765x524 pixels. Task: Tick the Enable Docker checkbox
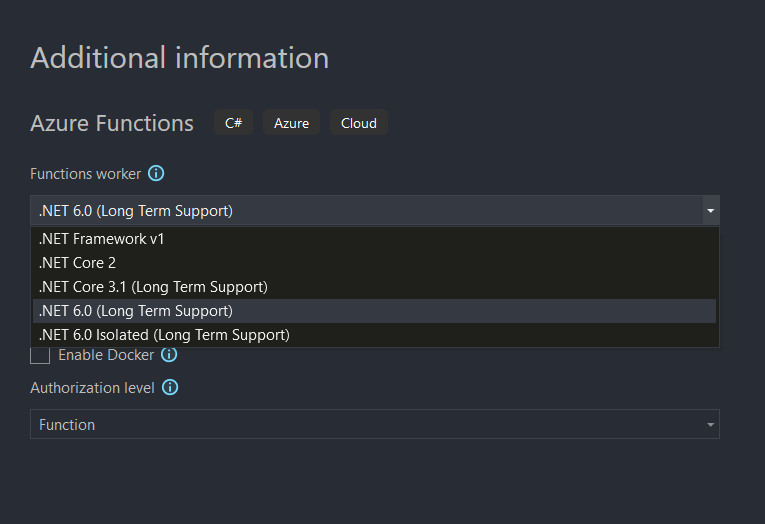pos(40,356)
